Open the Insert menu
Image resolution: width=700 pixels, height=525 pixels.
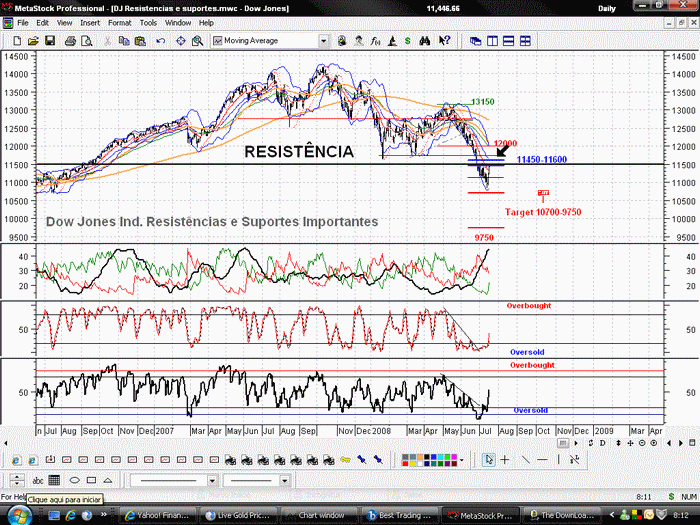[90, 23]
